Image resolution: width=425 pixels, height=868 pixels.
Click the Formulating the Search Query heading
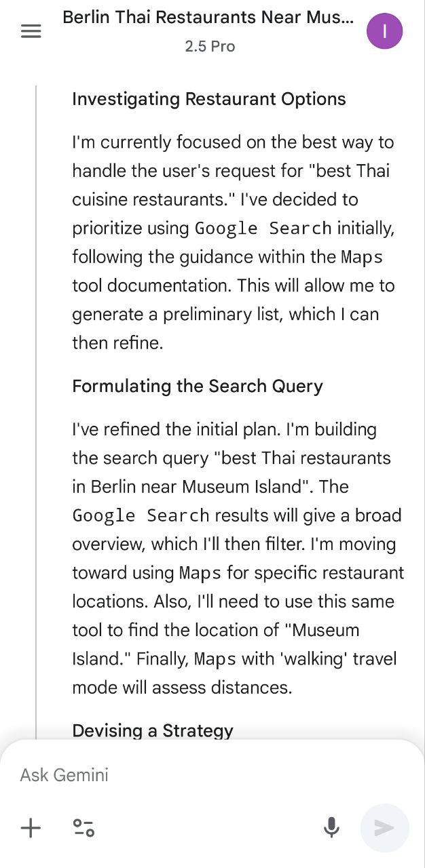tap(198, 386)
